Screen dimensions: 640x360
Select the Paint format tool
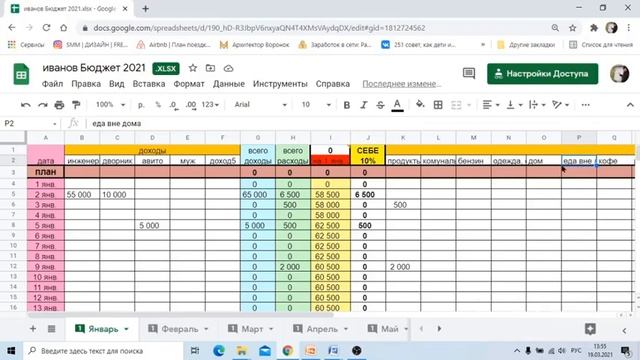[76, 105]
